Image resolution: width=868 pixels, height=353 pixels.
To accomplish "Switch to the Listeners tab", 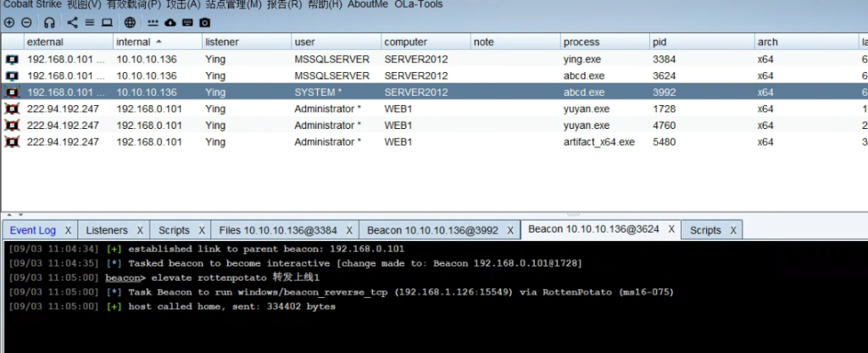I will pos(107,231).
